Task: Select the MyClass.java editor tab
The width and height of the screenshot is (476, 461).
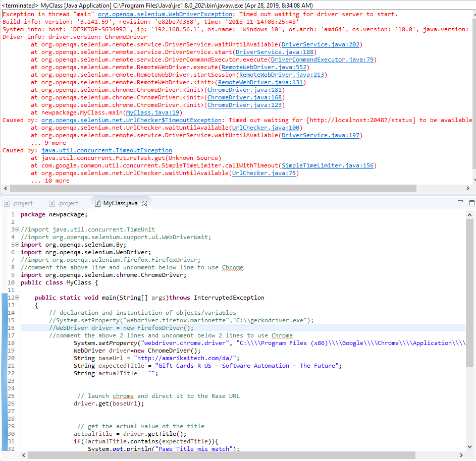Action: tap(120, 203)
